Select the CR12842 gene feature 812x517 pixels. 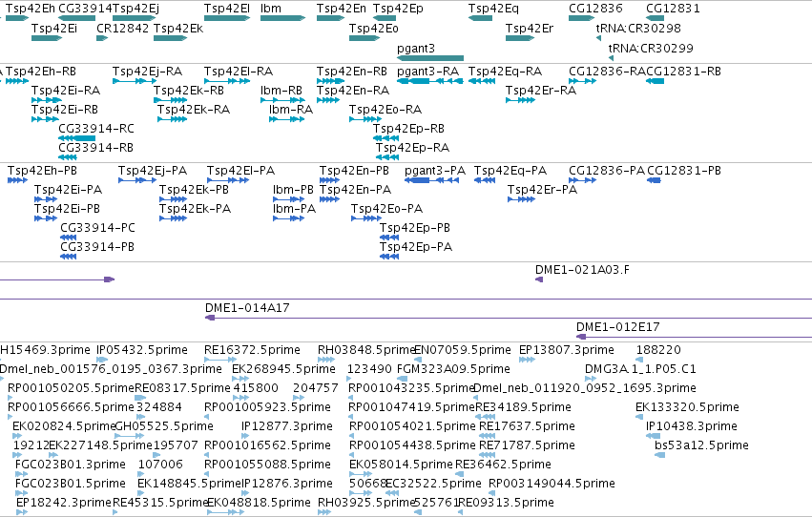[102, 38]
